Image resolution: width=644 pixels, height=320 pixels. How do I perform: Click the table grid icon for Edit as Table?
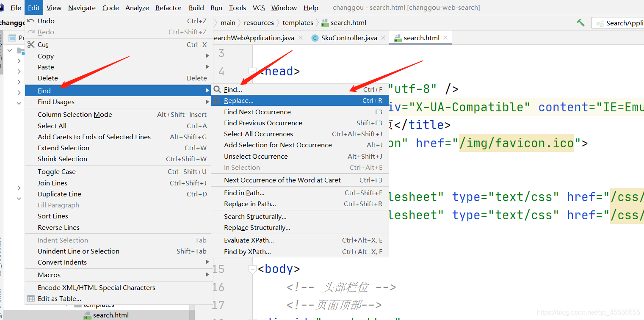pos(31,298)
